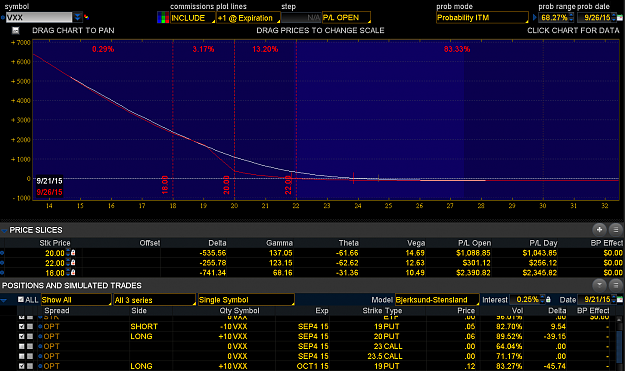Screen dimensions: 625x371
Task: Open the prob date calendar icon
Action: 620,18
